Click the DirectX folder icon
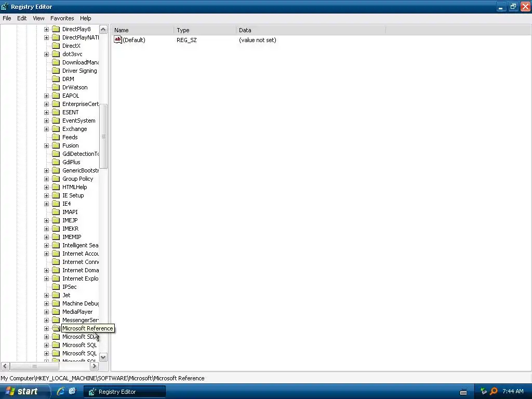 click(x=56, y=46)
